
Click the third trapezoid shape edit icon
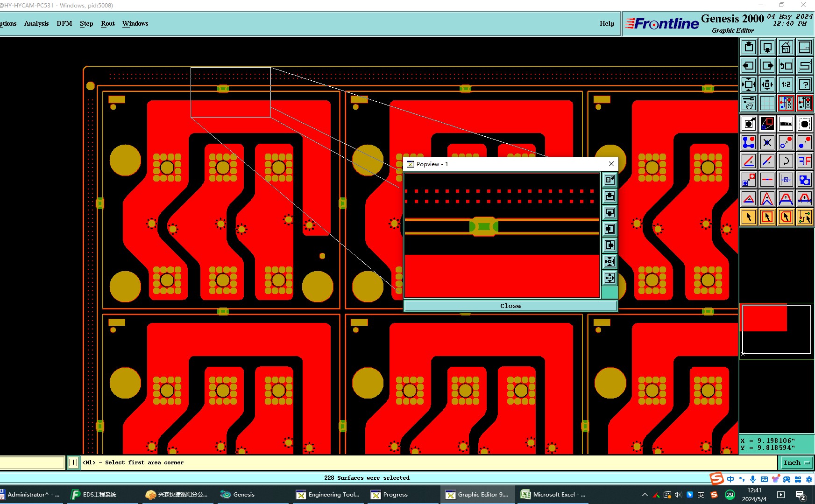(786, 198)
